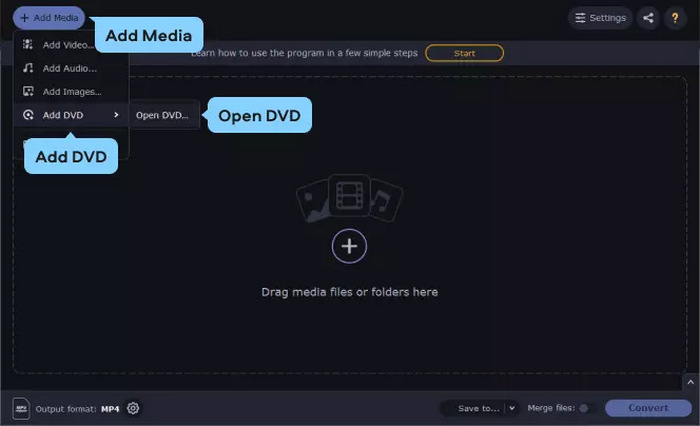The height and width of the screenshot is (426, 700).
Task: Click the 'MP4' format value text
Action: point(110,409)
